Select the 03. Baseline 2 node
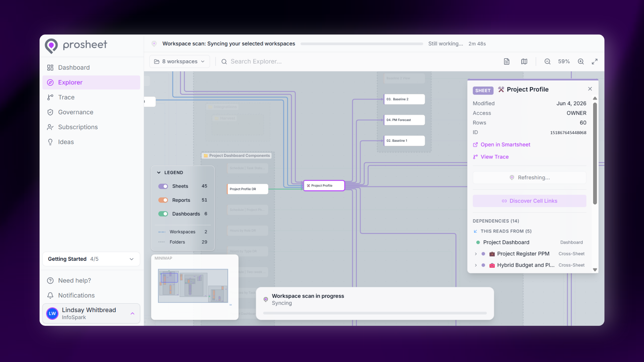This screenshot has height=362, width=644. (404, 99)
